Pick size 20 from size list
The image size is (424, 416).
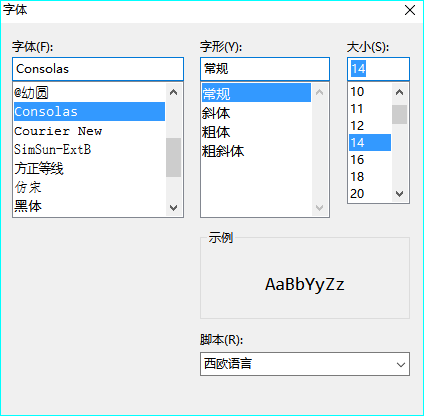(370, 194)
